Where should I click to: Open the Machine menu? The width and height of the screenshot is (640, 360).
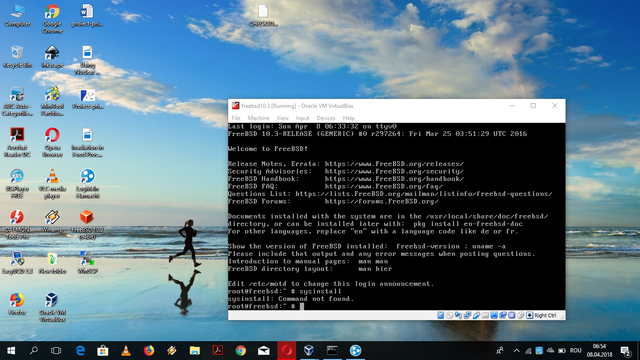pyautogui.click(x=258, y=118)
